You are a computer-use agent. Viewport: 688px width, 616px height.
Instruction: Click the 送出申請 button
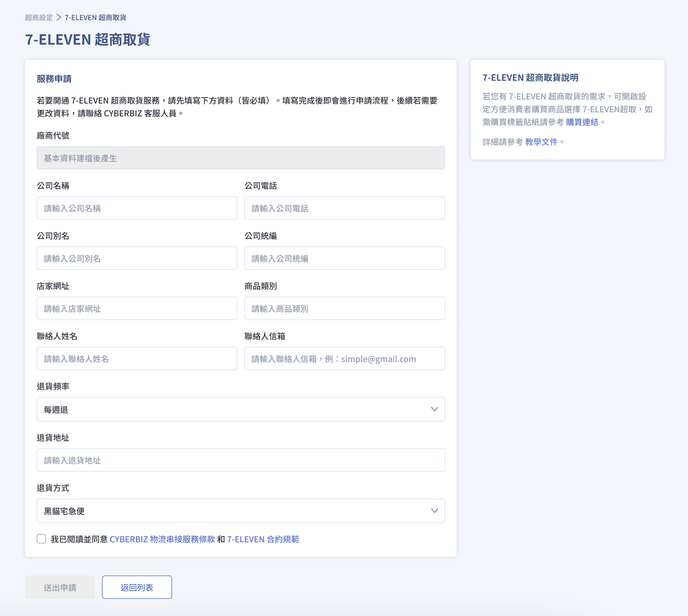[60, 587]
